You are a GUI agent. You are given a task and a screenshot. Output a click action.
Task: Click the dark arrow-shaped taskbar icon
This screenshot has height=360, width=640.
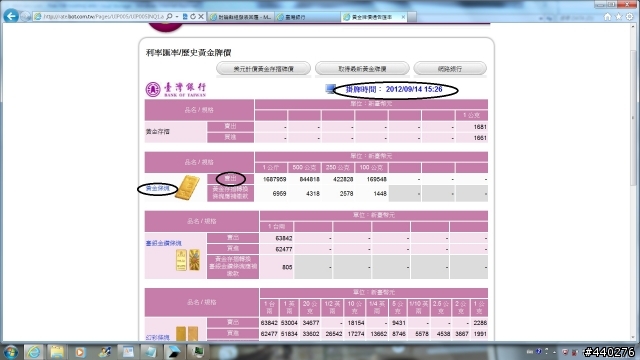pyautogui.click(x=174, y=351)
